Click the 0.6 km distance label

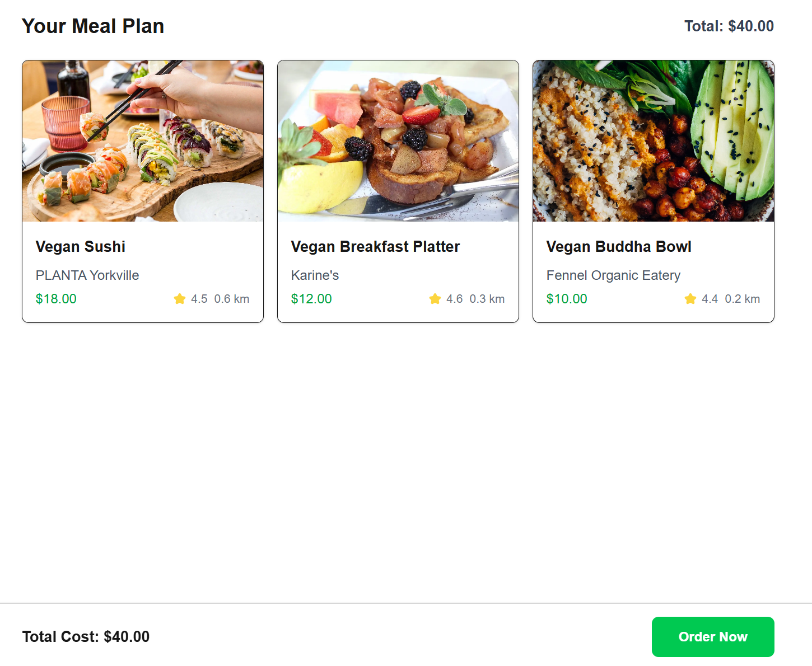[x=232, y=299]
